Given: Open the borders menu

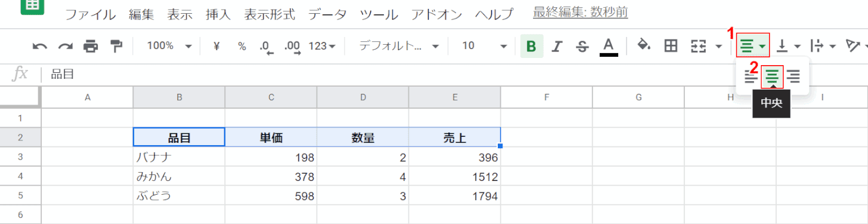Looking at the screenshot, I should coord(671,46).
